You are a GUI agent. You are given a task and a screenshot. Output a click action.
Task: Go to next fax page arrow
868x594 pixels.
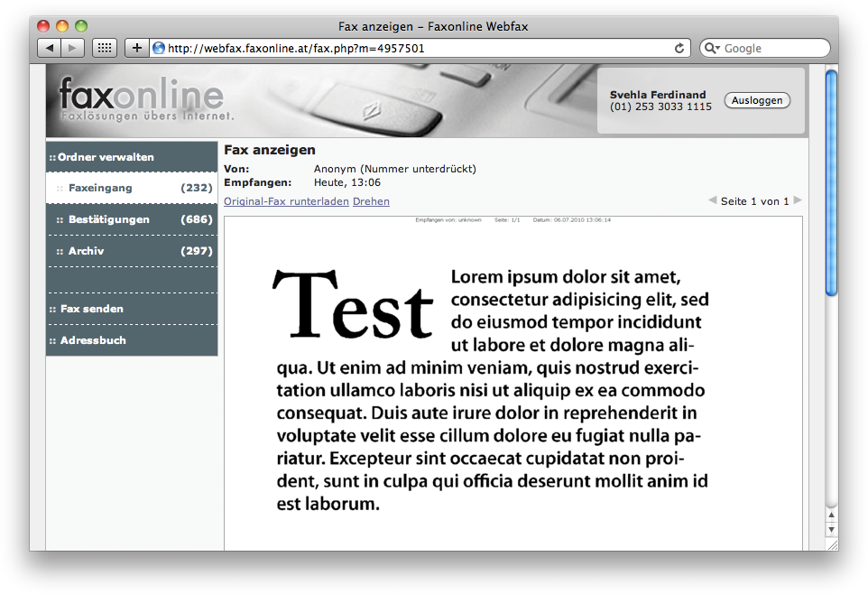798,200
